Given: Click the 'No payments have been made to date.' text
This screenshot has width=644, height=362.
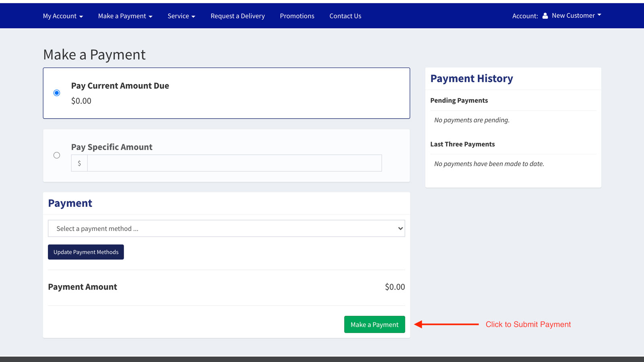Looking at the screenshot, I should click(x=489, y=164).
